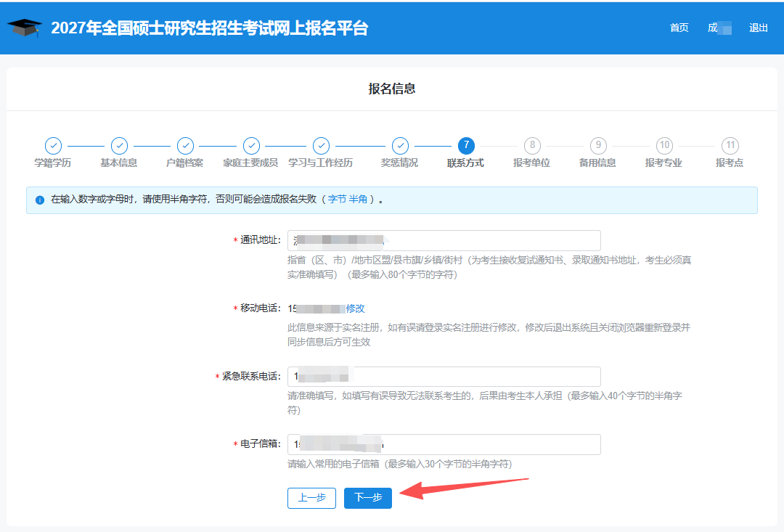
Task: Go to step 学习与工作经历 checkmark circle
Action: tap(321, 146)
